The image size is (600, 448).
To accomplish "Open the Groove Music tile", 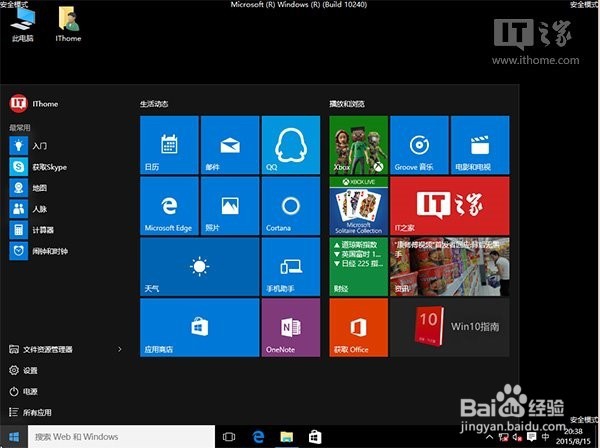I will pos(419,145).
